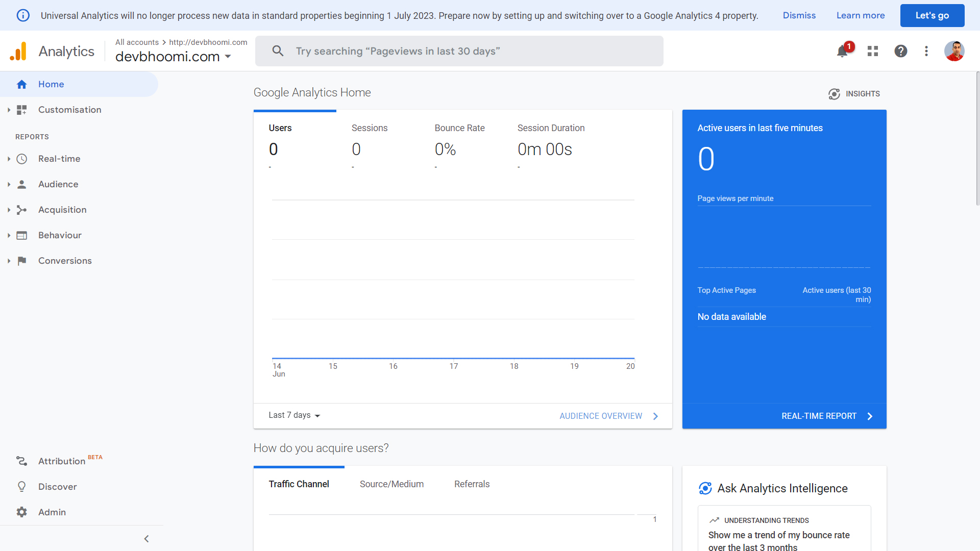The width and height of the screenshot is (980, 551).
Task: Open the devbhoomi.com property dropdown
Action: click(x=174, y=57)
